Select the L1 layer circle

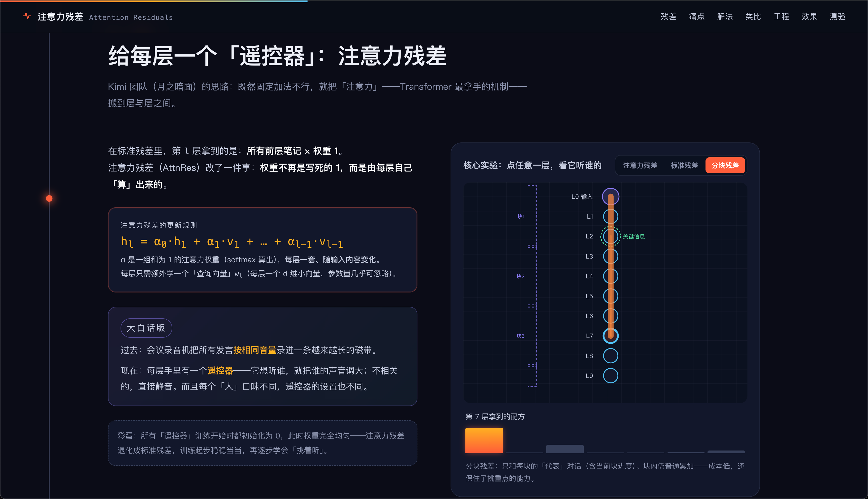[610, 216]
